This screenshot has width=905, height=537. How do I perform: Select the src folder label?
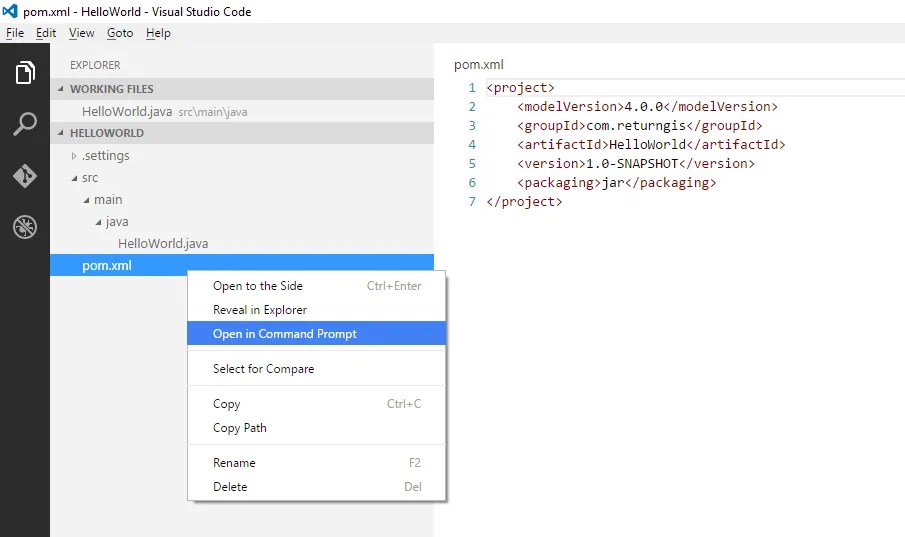[90, 178]
